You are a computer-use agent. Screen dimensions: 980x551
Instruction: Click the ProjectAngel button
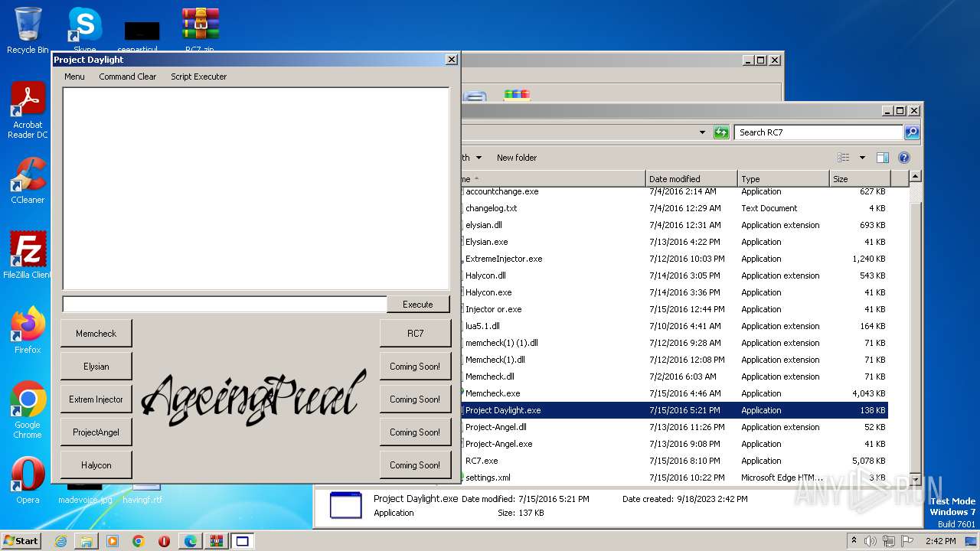pyautogui.click(x=96, y=432)
